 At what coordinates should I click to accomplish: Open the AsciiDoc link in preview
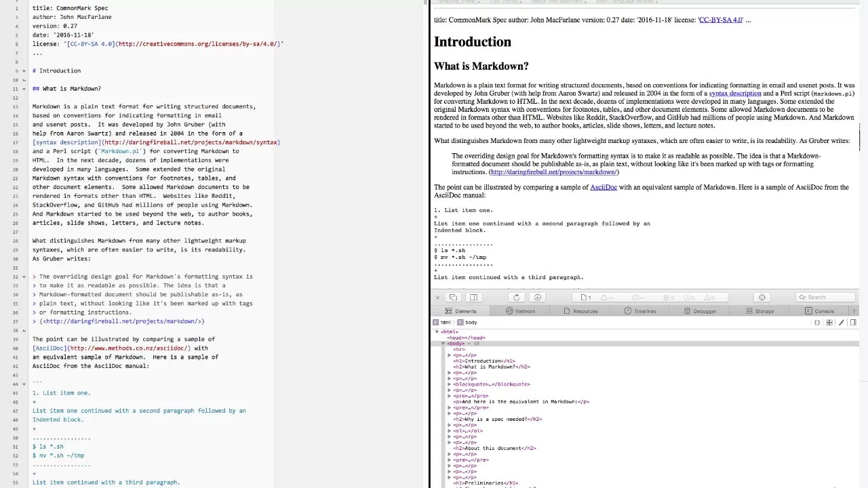click(604, 187)
